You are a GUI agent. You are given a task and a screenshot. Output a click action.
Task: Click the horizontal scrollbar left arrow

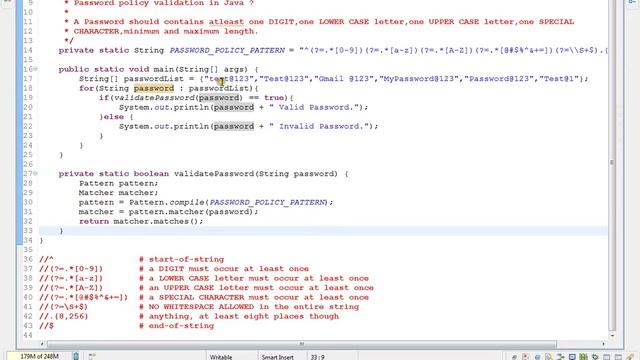pos(42,344)
